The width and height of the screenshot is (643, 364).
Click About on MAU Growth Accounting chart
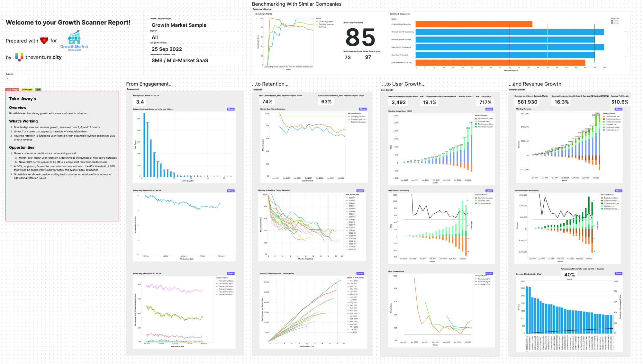pos(489,191)
